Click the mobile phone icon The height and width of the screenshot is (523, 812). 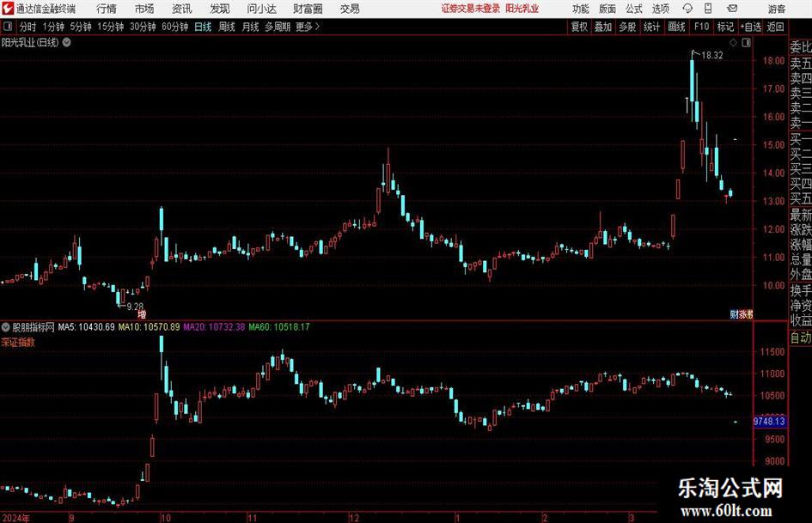pos(707,9)
